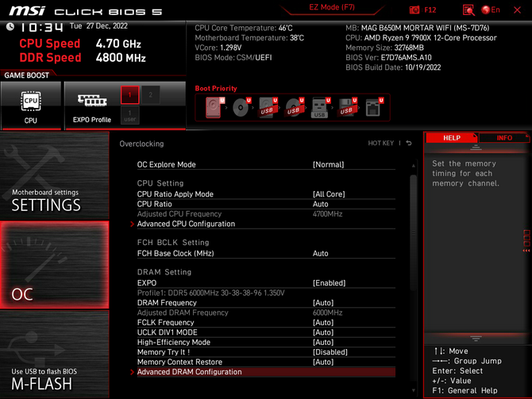
Task: Select the FCH Base Clock (MHz) field
Action: coord(266,253)
